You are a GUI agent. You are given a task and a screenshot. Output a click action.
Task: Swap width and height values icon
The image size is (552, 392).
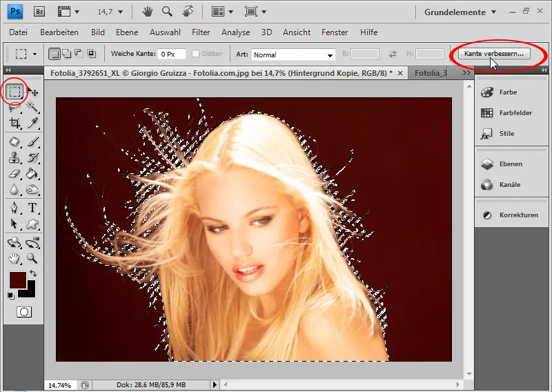coord(393,55)
